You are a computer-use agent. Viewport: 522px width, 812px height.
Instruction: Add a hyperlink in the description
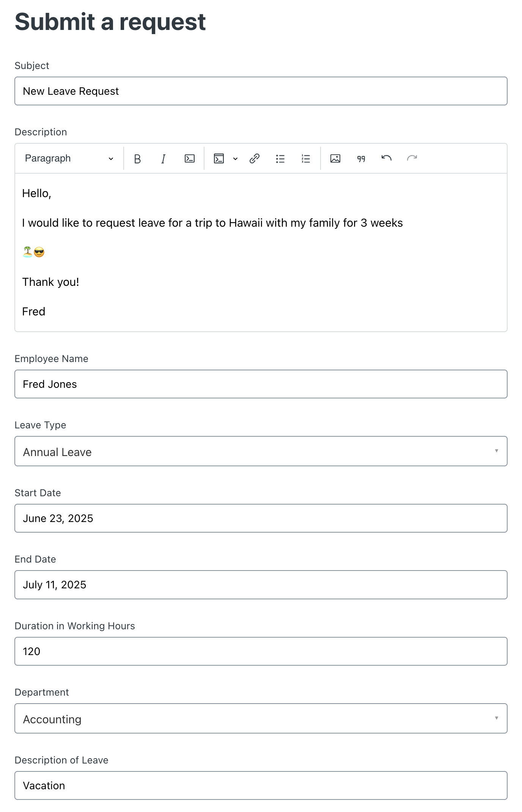(x=255, y=158)
